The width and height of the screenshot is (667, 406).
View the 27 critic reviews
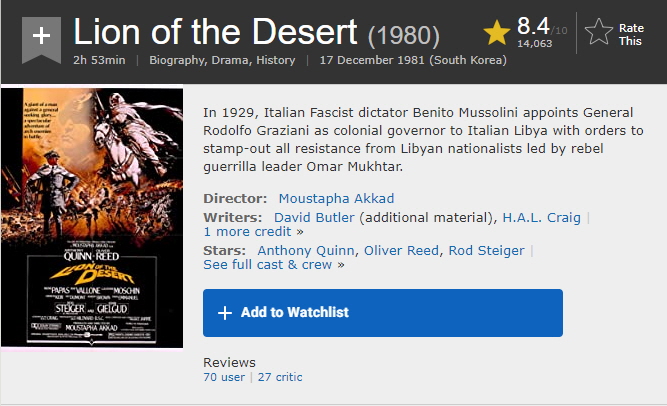click(x=280, y=377)
